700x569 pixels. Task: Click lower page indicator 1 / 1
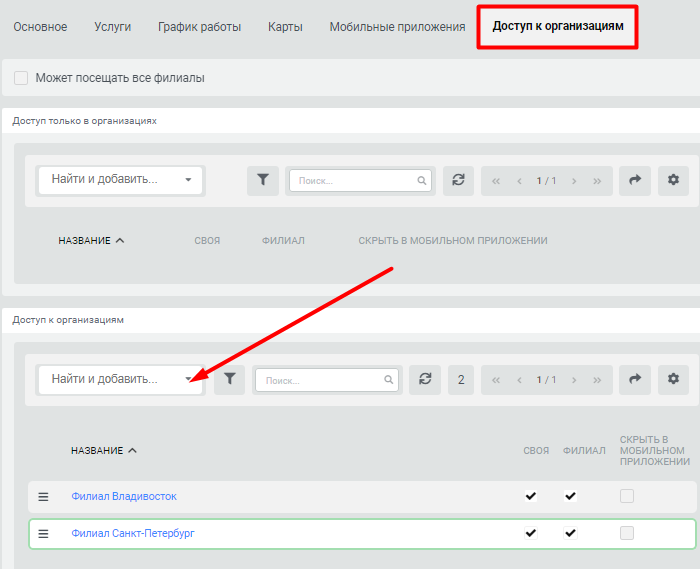coord(546,380)
